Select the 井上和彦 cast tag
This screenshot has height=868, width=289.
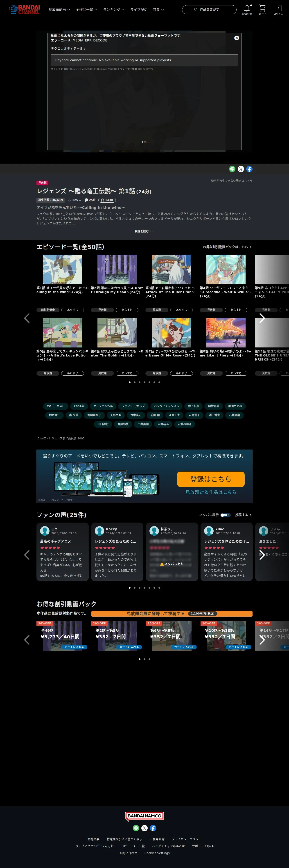[x=193, y=406]
